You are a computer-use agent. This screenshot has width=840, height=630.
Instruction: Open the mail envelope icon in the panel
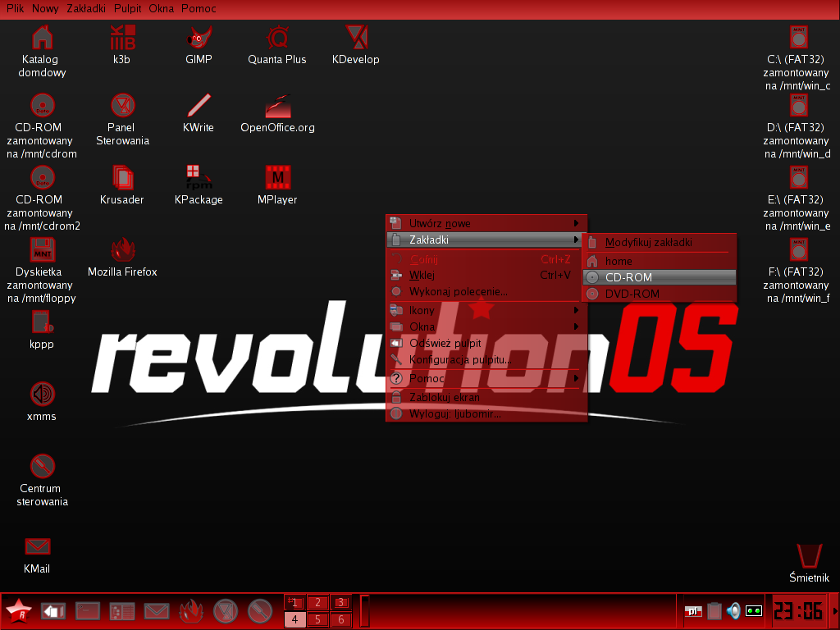pyautogui.click(x=157, y=611)
